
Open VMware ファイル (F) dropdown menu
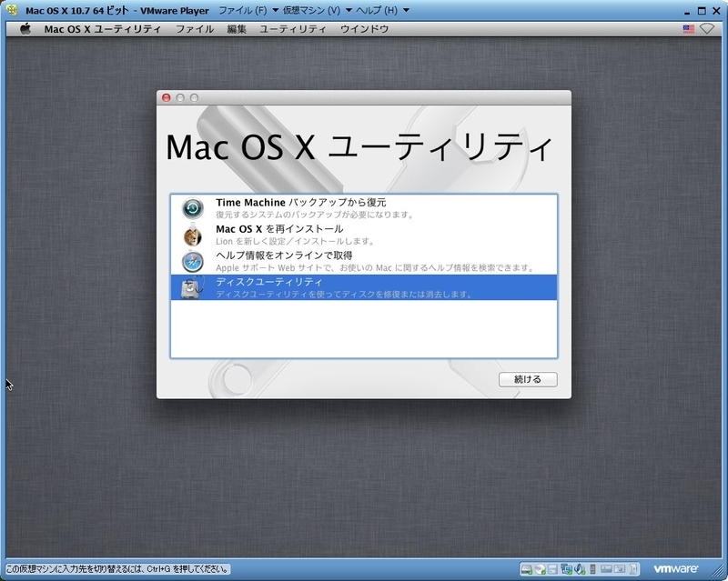(248, 10)
